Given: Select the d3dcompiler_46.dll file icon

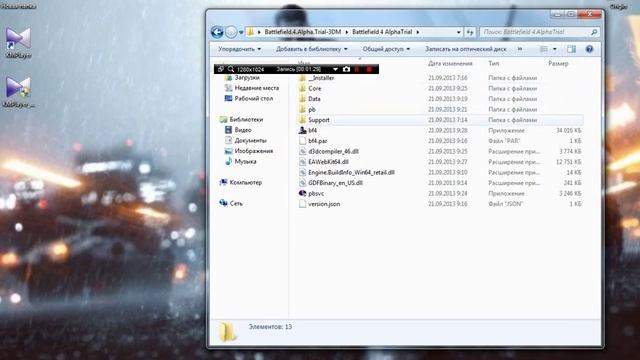Looking at the screenshot, I should [x=302, y=151].
